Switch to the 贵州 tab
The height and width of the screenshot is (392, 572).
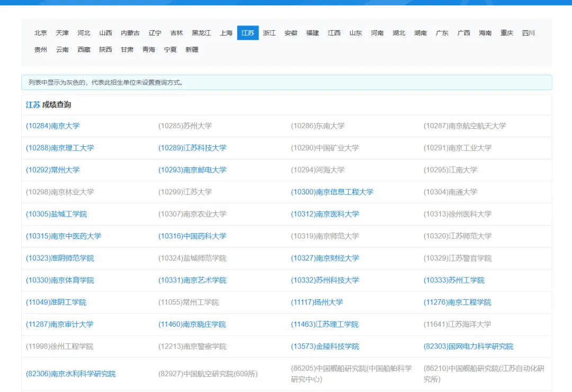click(x=40, y=50)
